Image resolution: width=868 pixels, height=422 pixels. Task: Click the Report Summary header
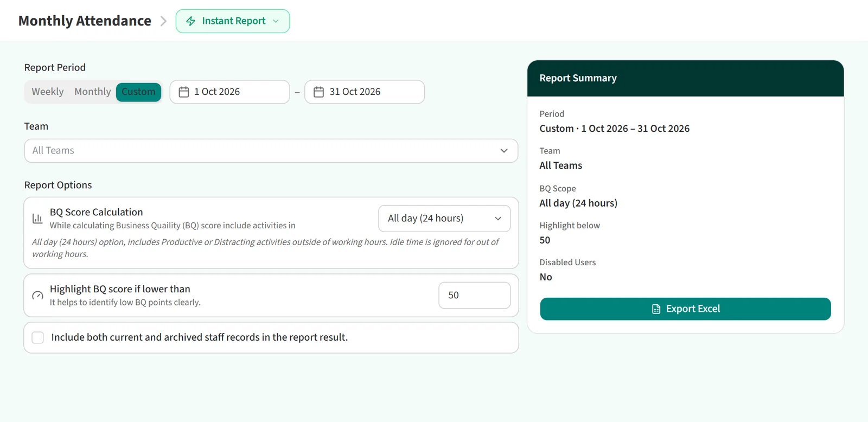(685, 78)
